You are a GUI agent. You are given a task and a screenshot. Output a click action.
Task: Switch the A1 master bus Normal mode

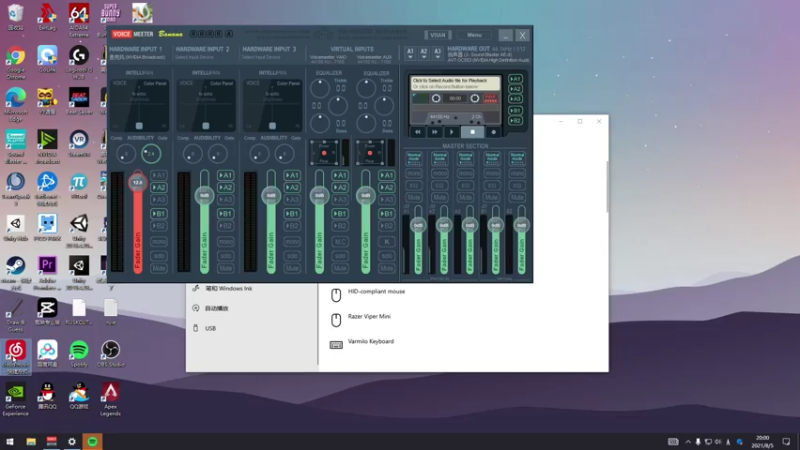[414, 158]
